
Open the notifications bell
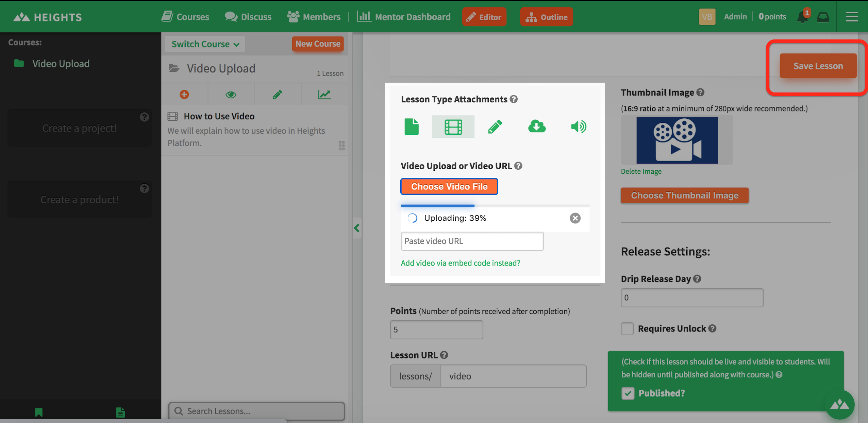click(803, 17)
